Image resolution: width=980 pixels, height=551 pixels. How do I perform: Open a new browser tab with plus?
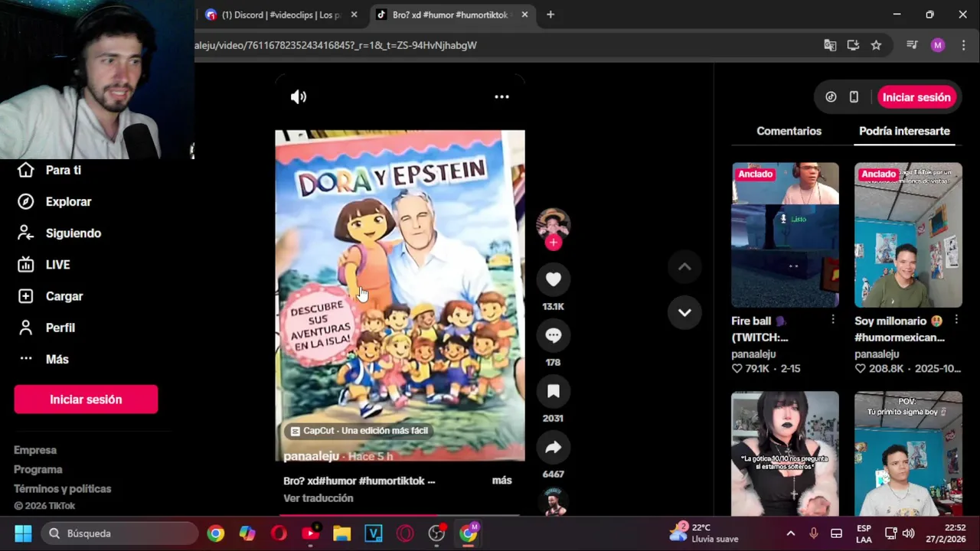[x=550, y=15]
